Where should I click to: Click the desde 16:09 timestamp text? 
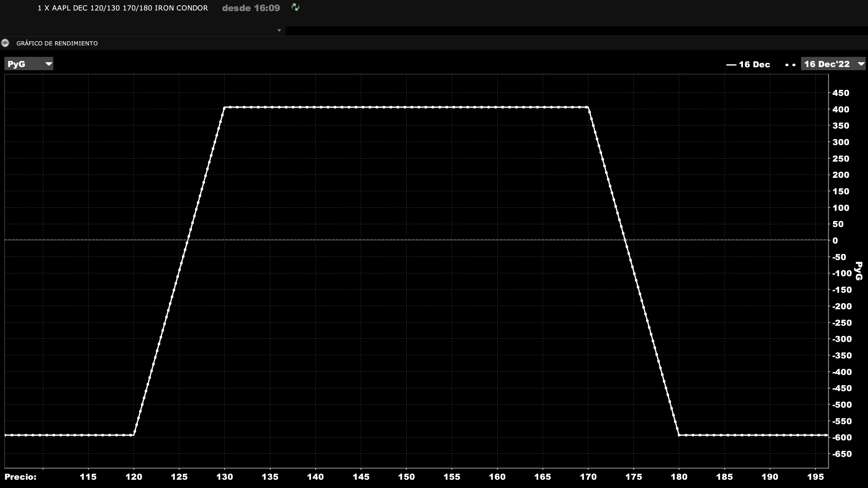(251, 8)
